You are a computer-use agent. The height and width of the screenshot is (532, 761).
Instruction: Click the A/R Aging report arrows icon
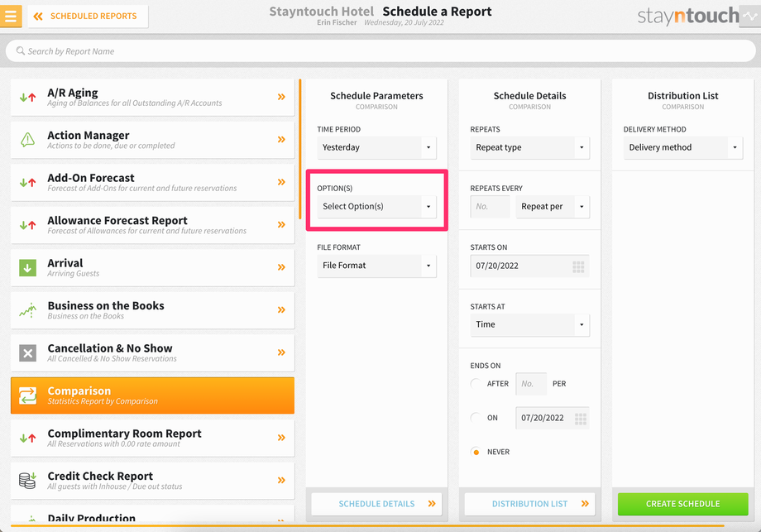coord(27,97)
